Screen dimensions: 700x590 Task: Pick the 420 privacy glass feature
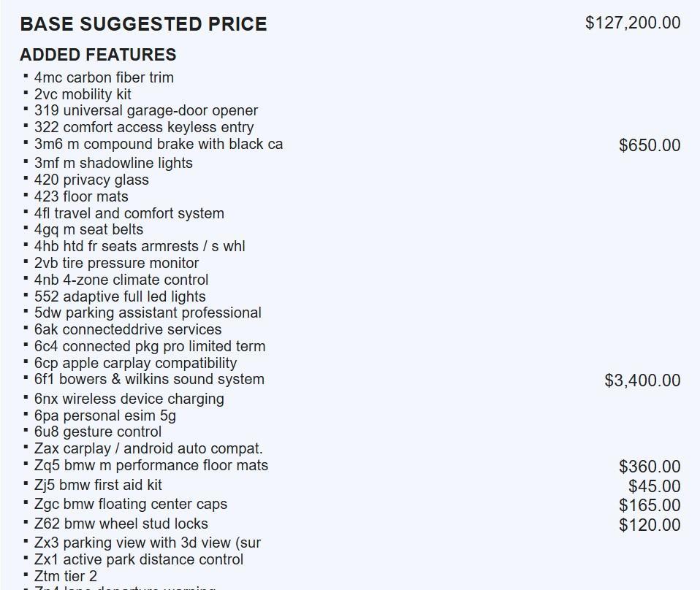[91, 180]
